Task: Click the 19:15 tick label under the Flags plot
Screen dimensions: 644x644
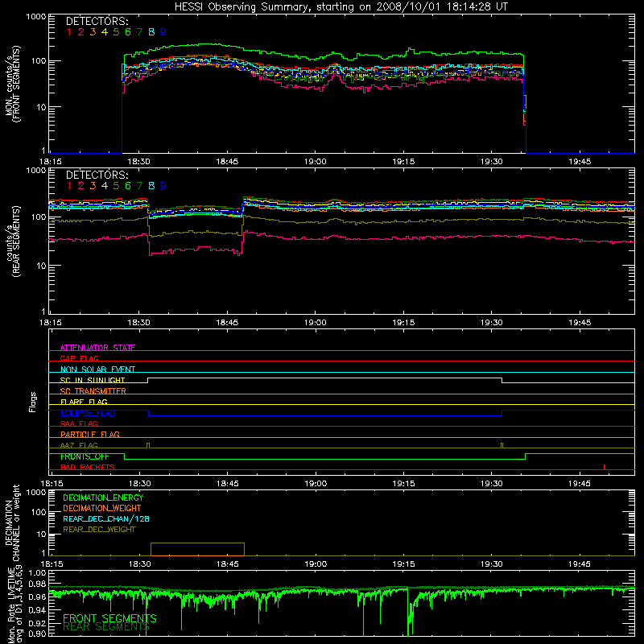Action: 403,484
